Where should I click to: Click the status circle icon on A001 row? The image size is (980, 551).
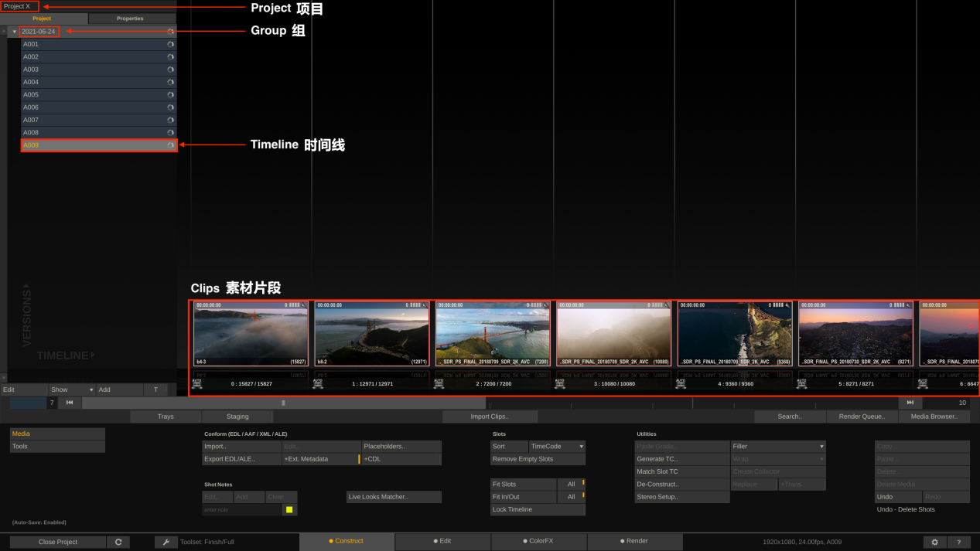click(170, 44)
